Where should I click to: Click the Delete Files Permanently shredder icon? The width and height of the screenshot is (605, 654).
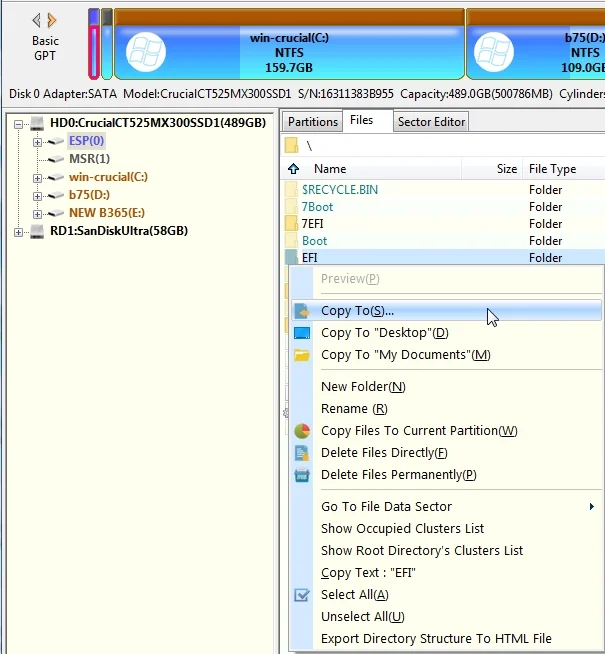pyautogui.click(x=302, y=475)
